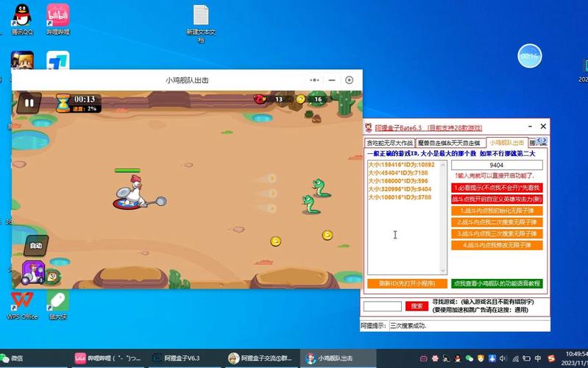Click 4.战斗内点我修改无限子弹 button
588x368 pixels.
(497, 245)
